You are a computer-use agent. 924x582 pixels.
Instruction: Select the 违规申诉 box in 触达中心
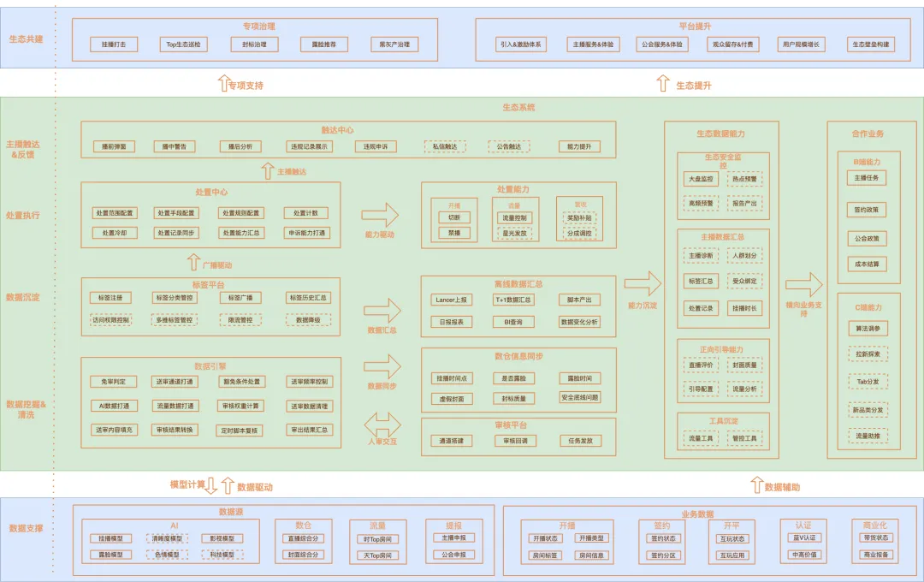pyautogui.click(x=375, y=146)
